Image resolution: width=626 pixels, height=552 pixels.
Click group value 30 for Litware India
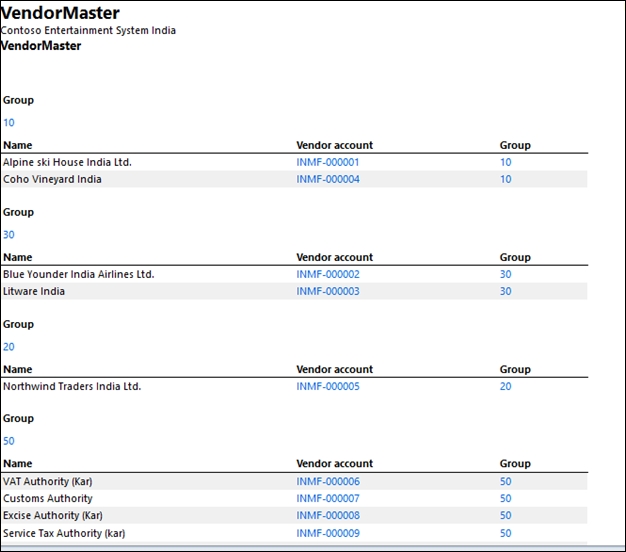(505, 291)
